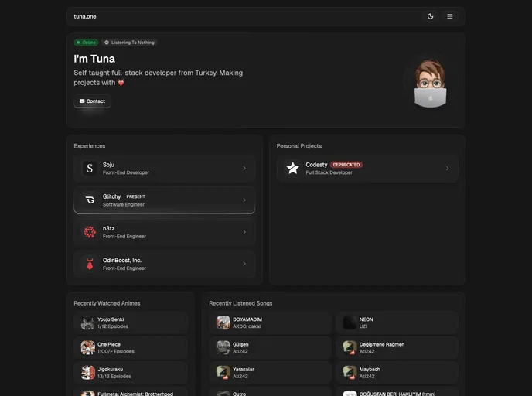Toggle the dark mode moon icon

[430, 16]
